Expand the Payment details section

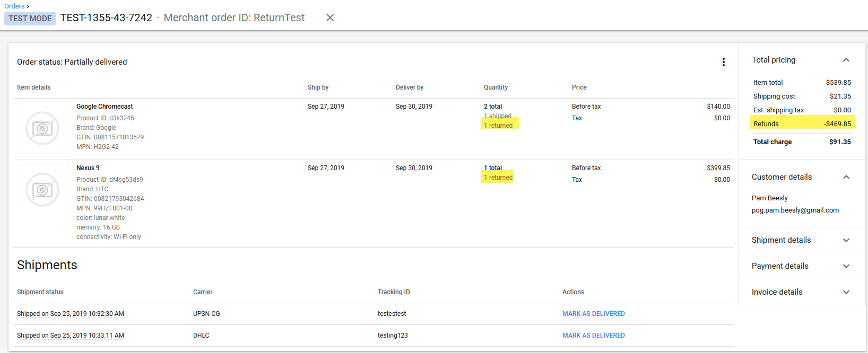pos(846,266)
